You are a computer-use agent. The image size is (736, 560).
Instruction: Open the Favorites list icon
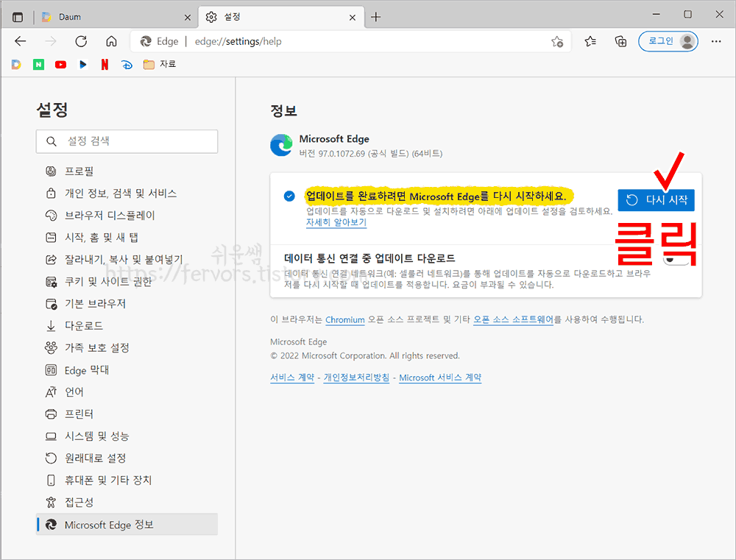pos(590,41)
